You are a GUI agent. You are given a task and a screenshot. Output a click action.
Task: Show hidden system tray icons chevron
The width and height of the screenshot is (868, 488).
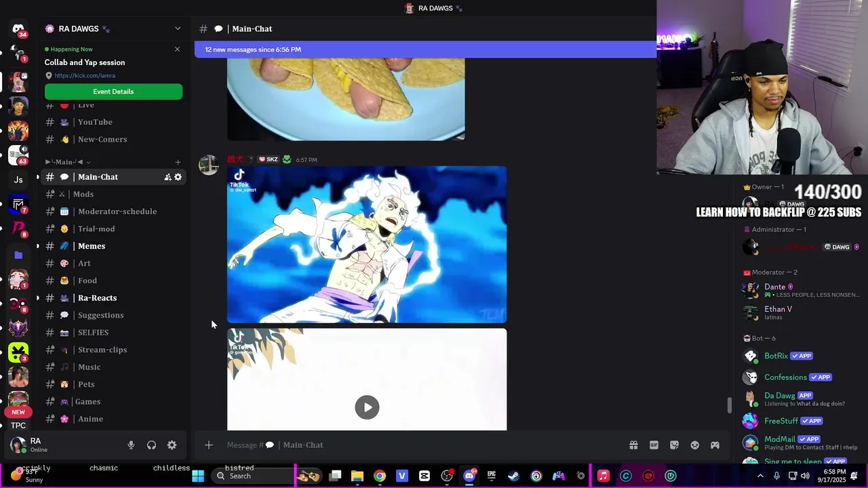click(x=760, y=476)
